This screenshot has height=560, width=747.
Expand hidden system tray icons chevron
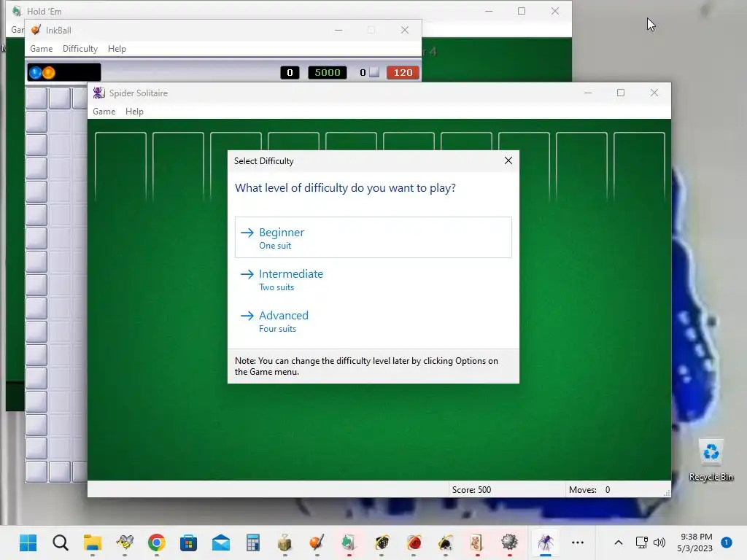619,542
